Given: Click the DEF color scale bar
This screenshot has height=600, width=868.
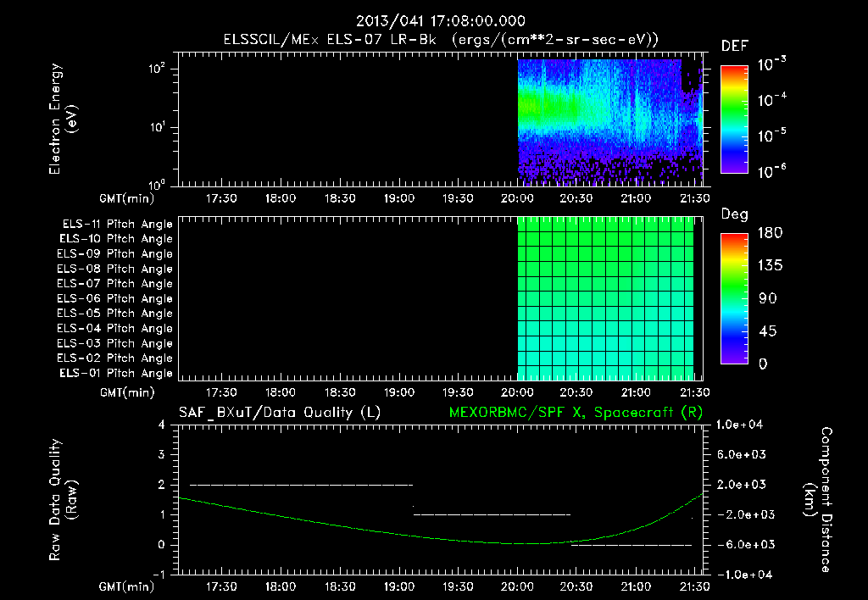Looking at the screenshot, I should click(x=734, y=119).
